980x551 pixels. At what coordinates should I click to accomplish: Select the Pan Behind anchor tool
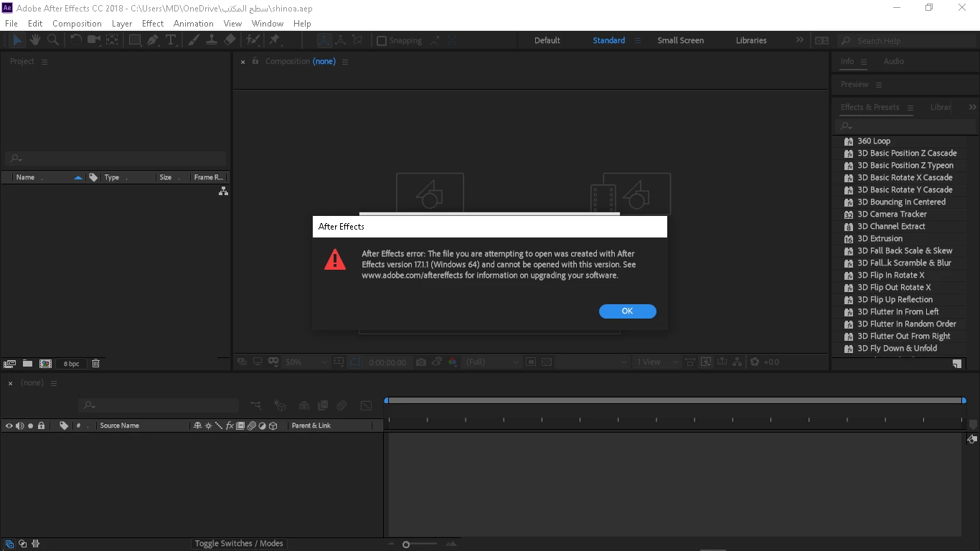pos(112,40)
